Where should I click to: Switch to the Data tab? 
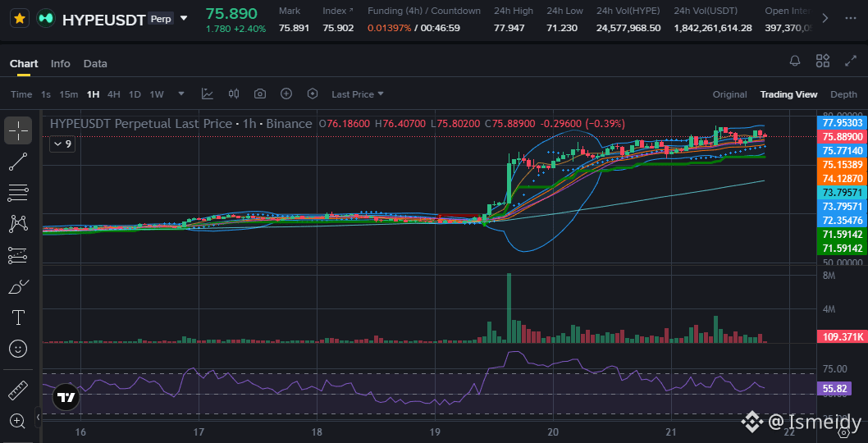(x=95, y=64)
